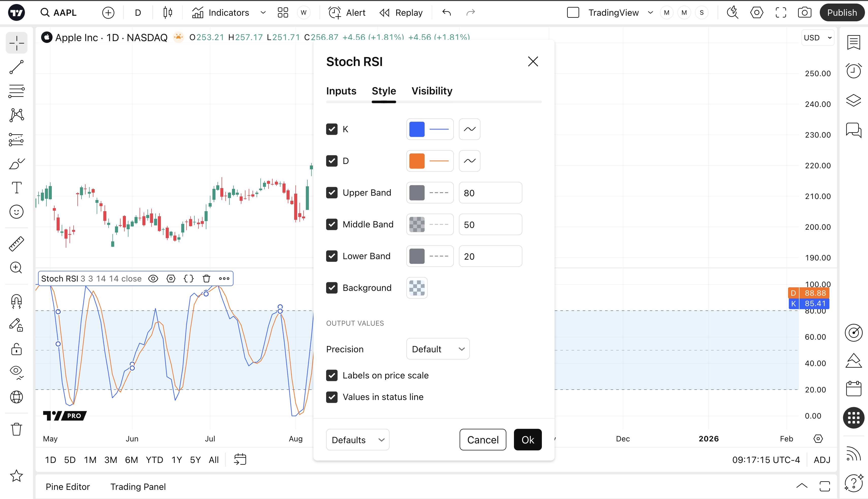Hide Stoch RSI using the eye icon

point(153,279)
